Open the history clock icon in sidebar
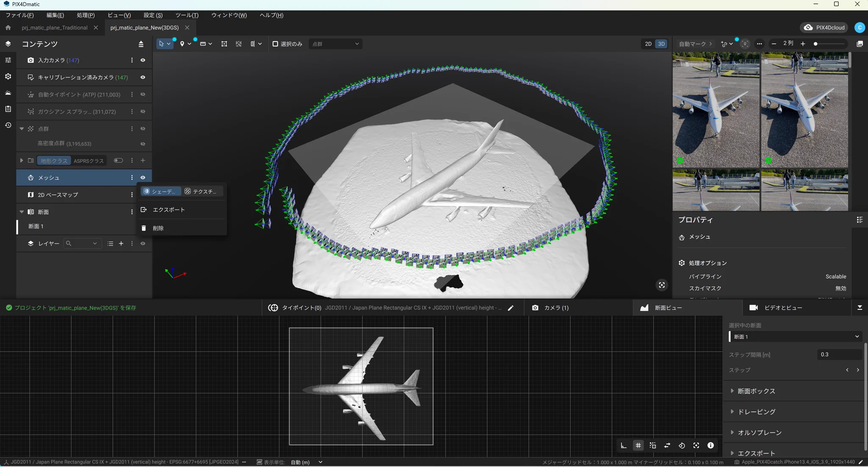The width and height of the screenshot is (868, 467). (8, 125)
